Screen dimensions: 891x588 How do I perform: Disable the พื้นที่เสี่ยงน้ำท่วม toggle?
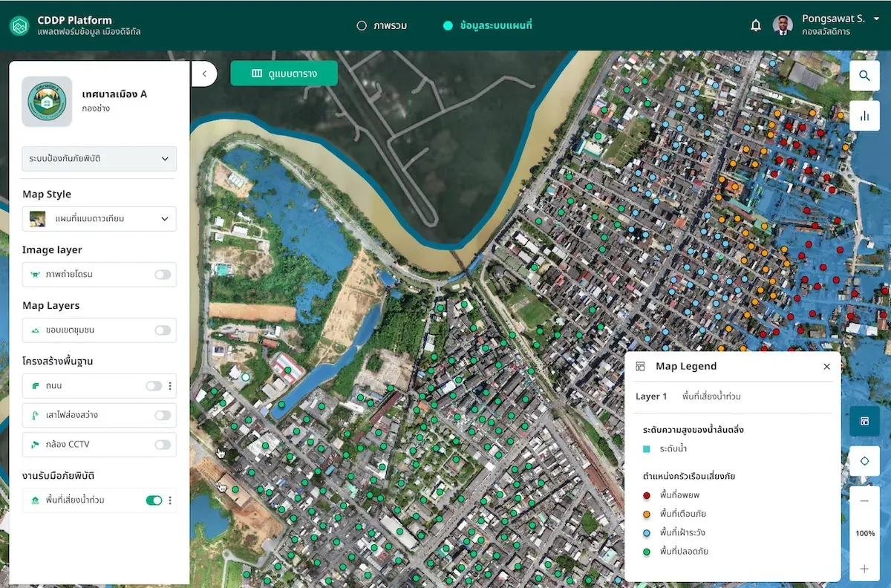[x=154, y=500]
